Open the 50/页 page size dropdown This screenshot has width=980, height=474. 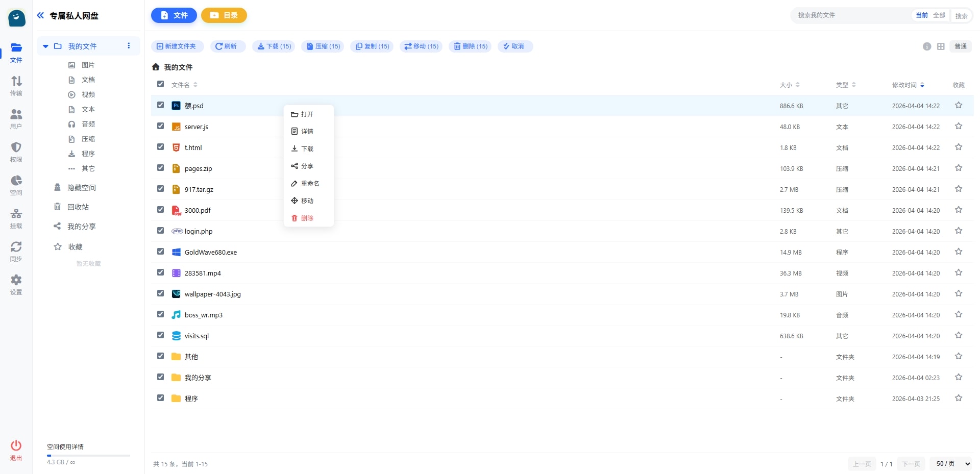pyautogui.click(x=952, y=464)
